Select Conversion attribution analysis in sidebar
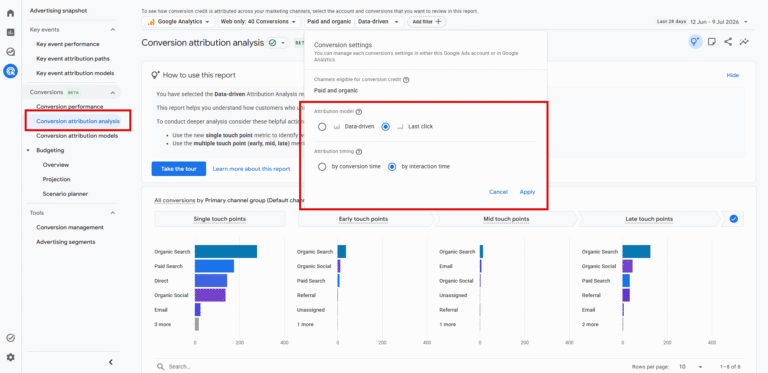768x373 pixels. click(77, 121)
